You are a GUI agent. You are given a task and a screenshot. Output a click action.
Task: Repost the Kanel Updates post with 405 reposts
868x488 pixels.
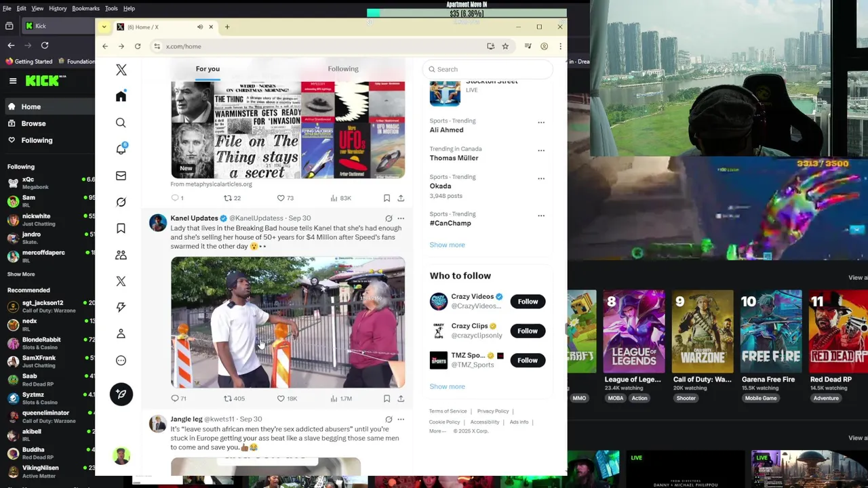click(x=234, y=399)
